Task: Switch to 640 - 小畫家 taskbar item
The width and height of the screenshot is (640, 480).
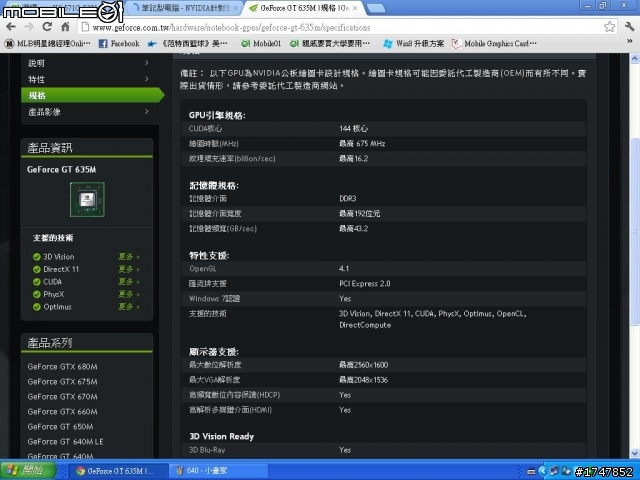Action: [218, 471]
